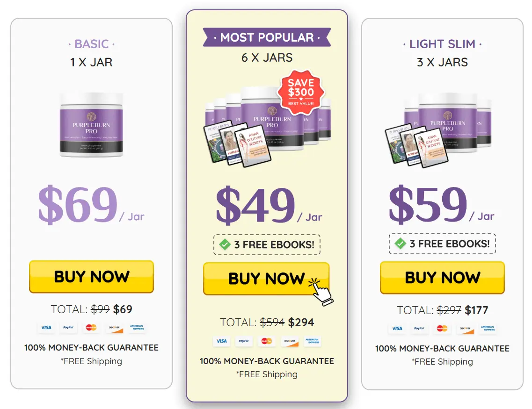The height and width of the screenshot is (409, 532).
Task: Click the SAVE $300 Best Value badge
Action: coord(300,93)
